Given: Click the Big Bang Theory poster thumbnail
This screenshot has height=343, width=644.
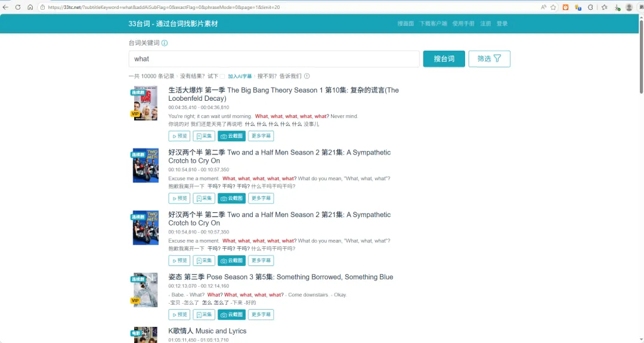Looking at the screenshot, I should 145,103.
